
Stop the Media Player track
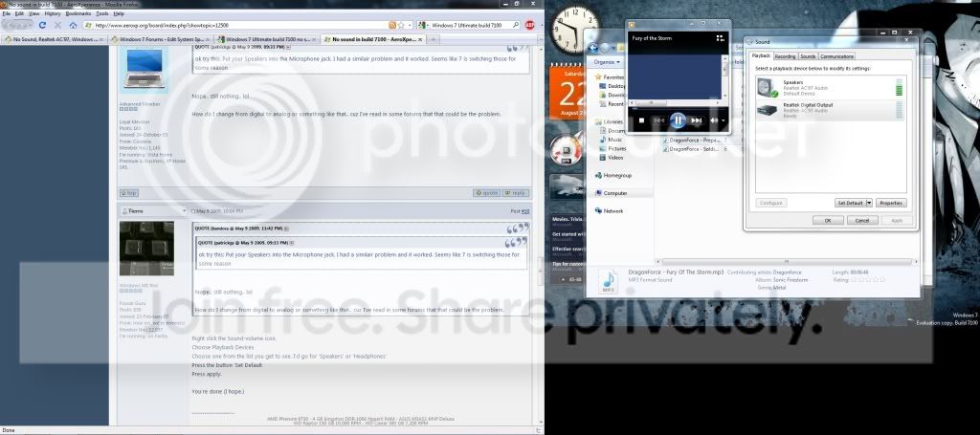[x=641, y=120]
